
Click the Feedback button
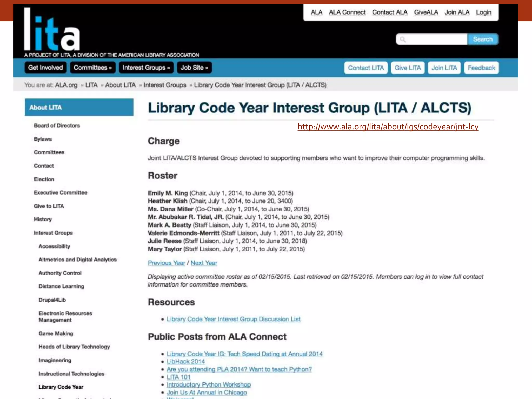pyautogui.click(x=481, y=68)
